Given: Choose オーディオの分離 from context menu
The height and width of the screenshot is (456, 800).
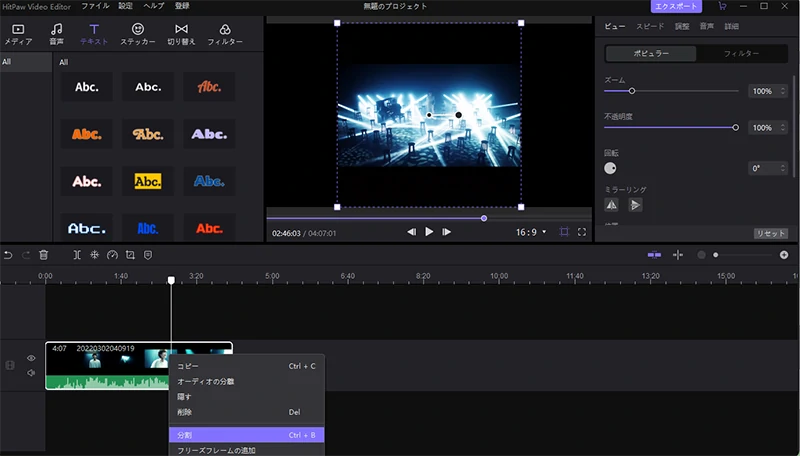Looking at the screenshot, I should (x=246, y=382).
